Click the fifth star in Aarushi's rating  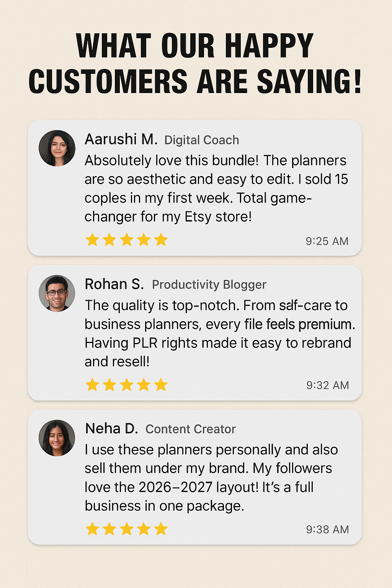161,240
